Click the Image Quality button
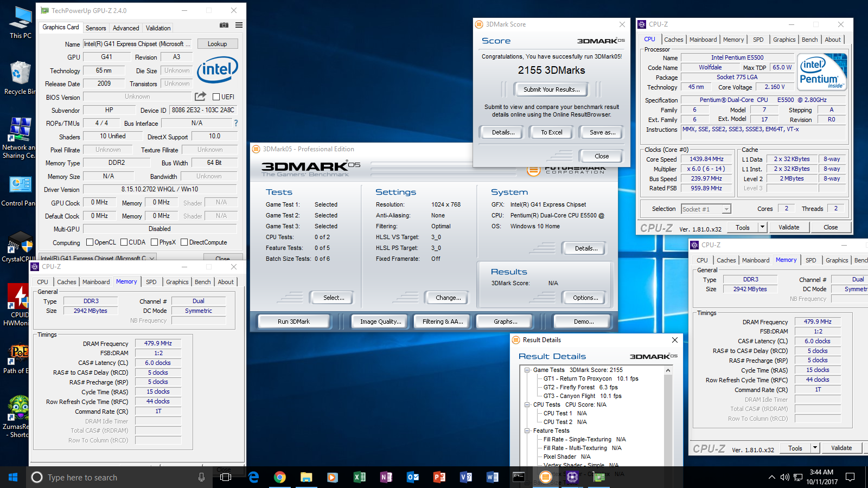 click(x=381, y=322)
